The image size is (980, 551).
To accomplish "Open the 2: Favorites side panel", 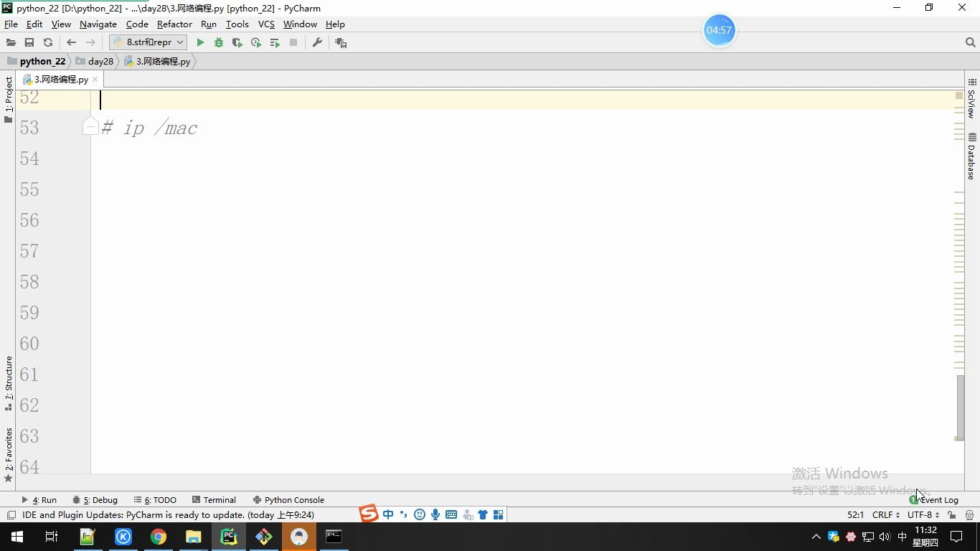I will point(8,454).
